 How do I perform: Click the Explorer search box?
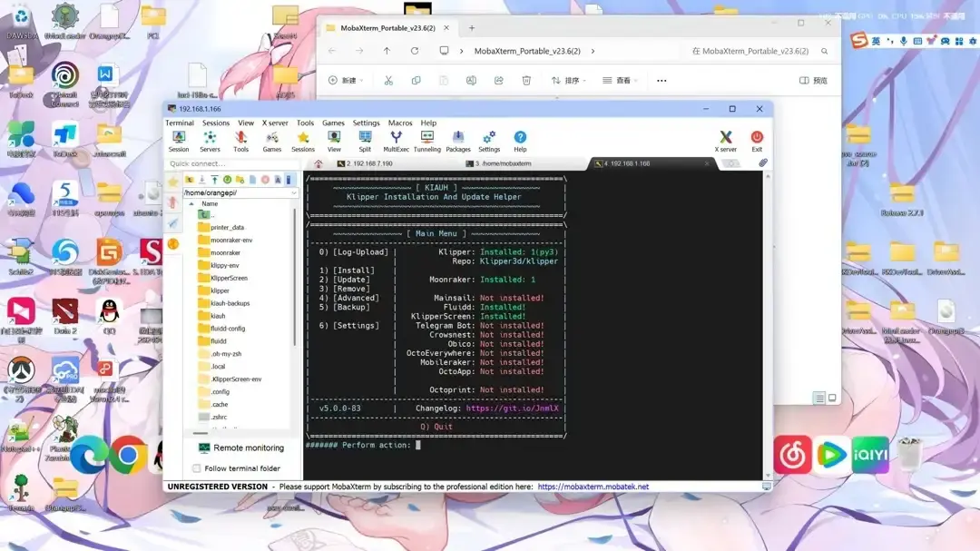point(759,51)
